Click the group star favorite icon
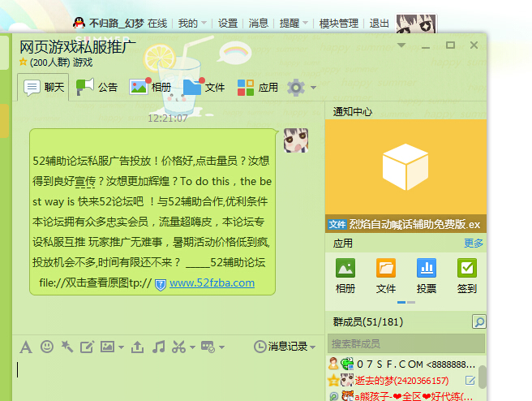The image size is (532, 401). click(x=23, y=62)
